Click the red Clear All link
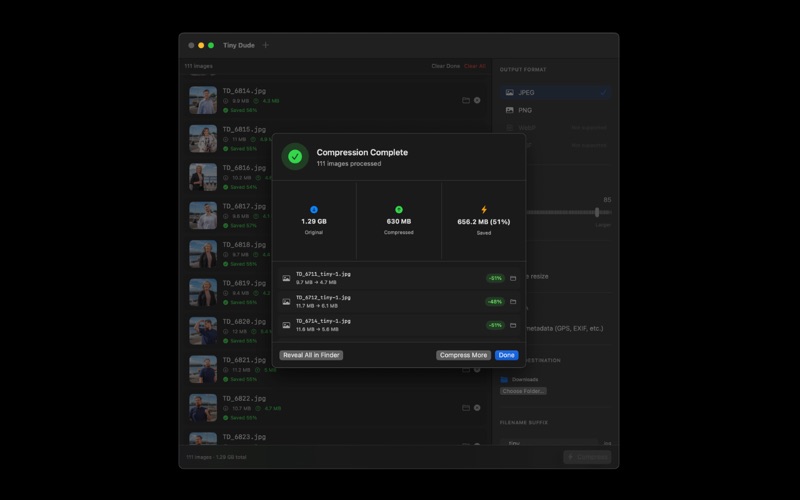 (x=474, y=66)
